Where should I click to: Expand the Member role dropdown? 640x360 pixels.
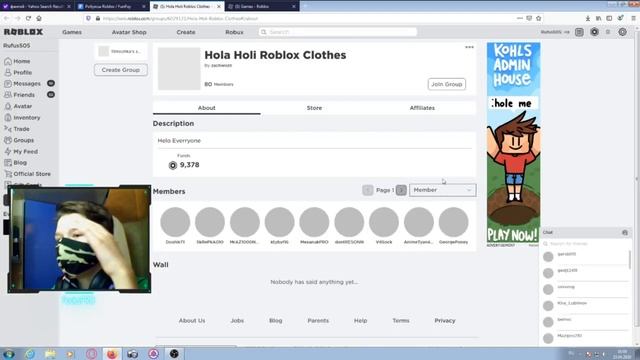(442, 190)
